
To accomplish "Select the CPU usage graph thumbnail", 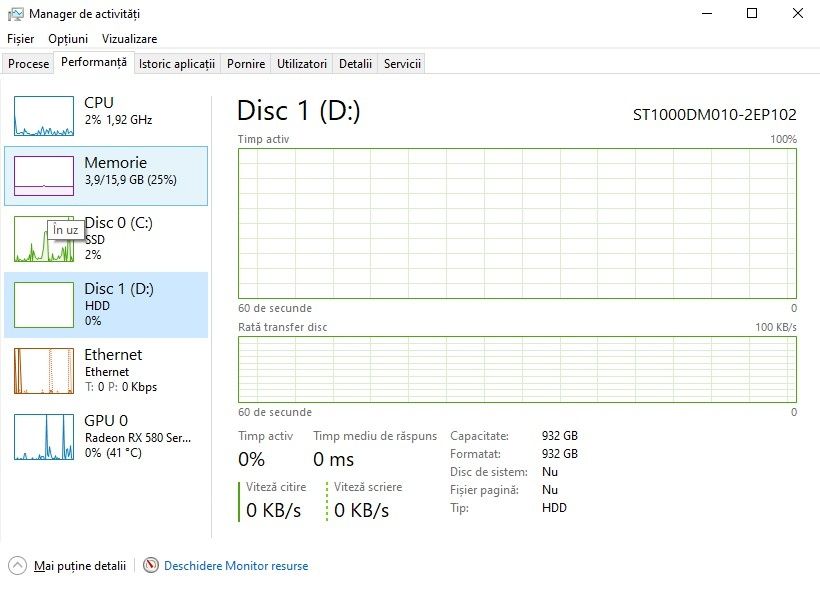I will [44, 116].
